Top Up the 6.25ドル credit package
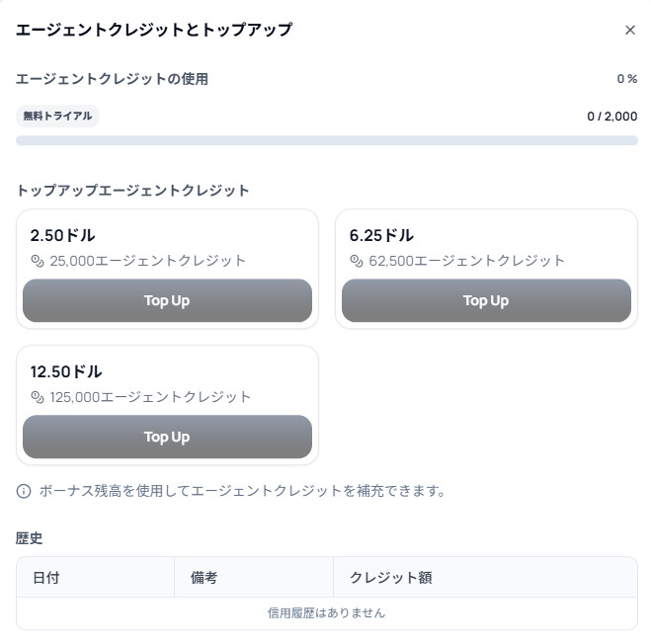This screenshot has height=644, width=651. [486, 300]
